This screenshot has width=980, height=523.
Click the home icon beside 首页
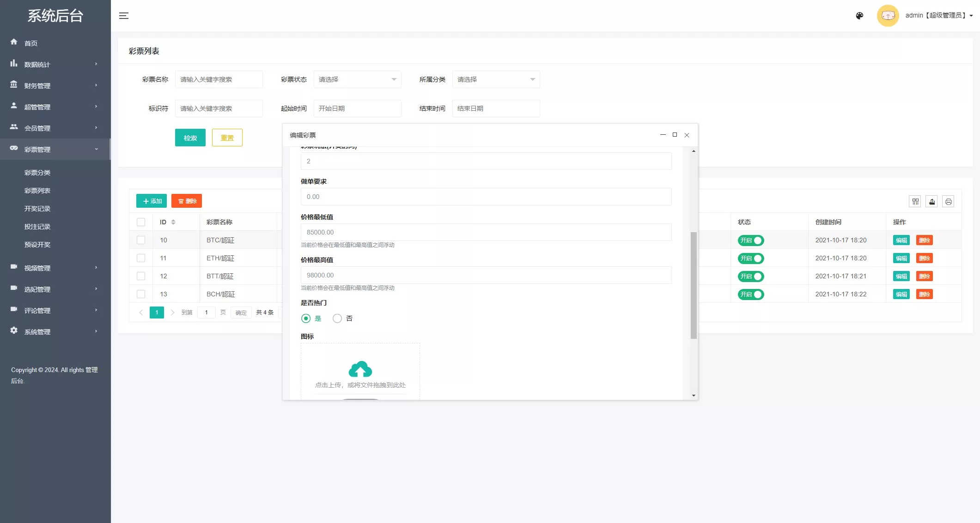pyautogui.click(x=14, y=42)
